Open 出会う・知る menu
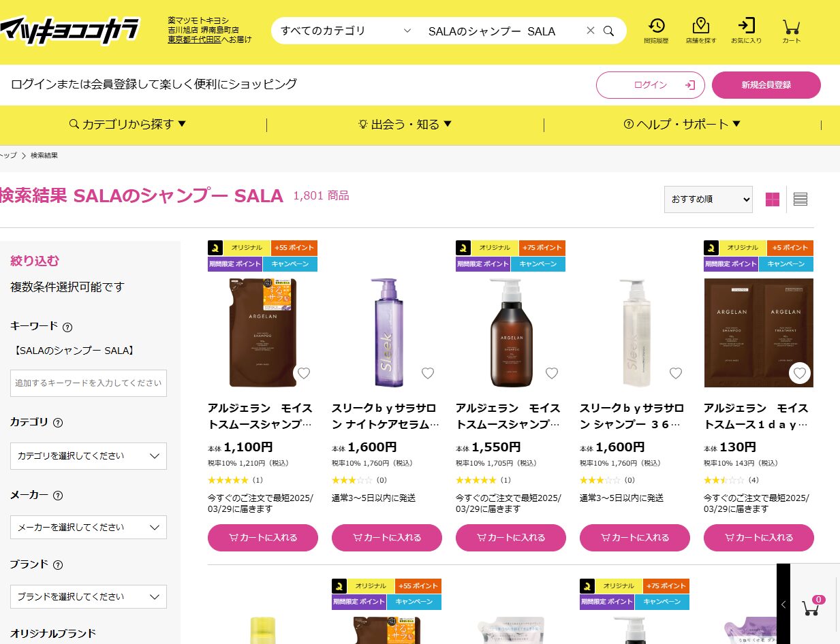 pos(405,124)
